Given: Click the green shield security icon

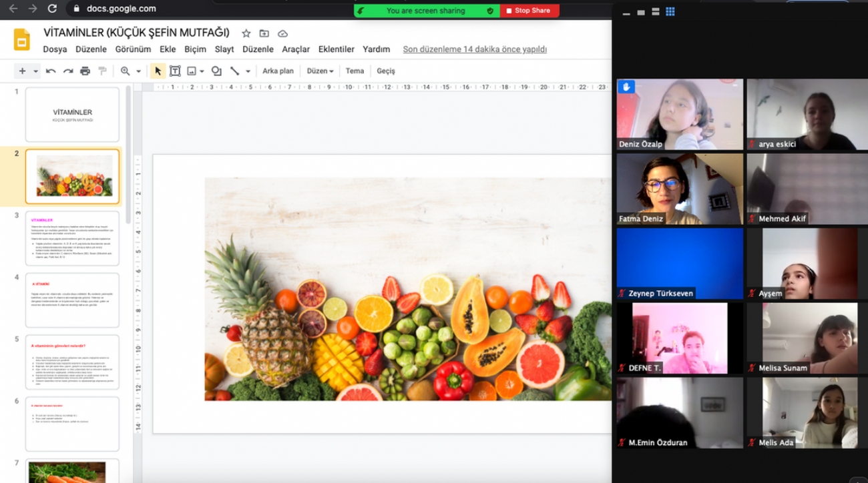Looking at the screenshot, I should coord(490,11).
